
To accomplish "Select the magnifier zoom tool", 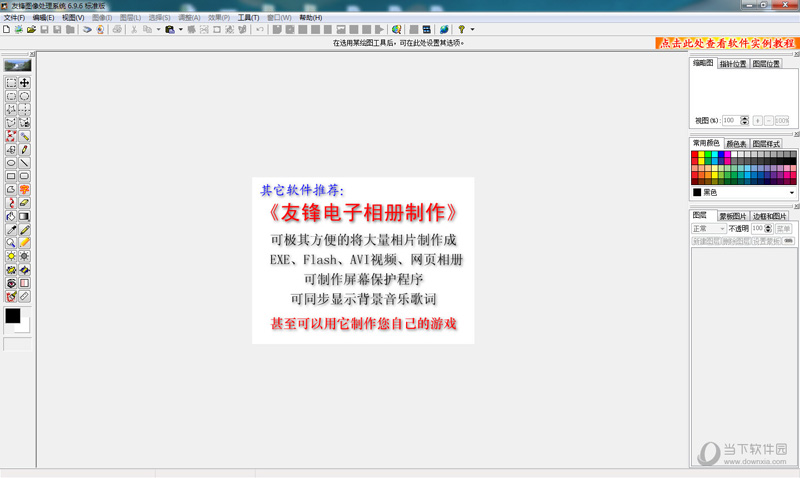I will click(x=11, y=243).
